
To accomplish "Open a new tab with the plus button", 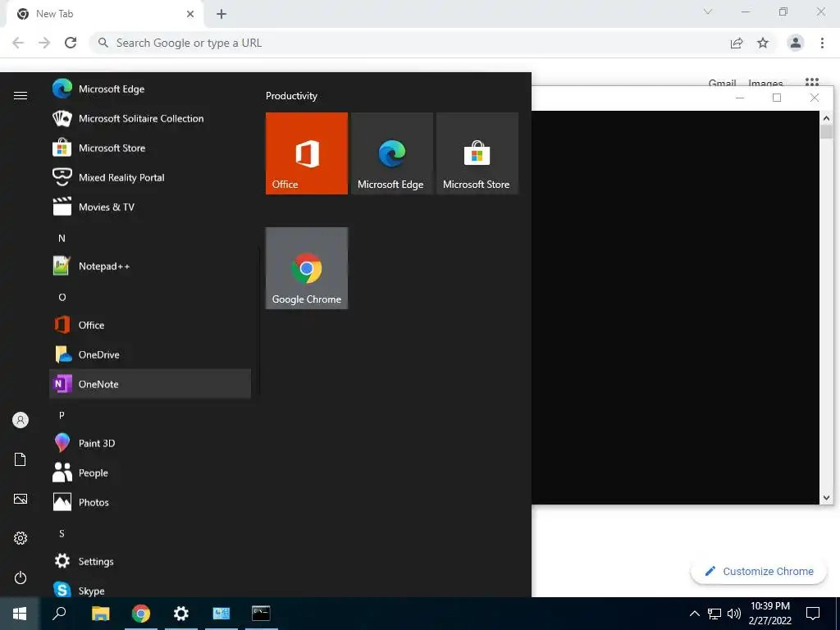I will pos(221,14).
